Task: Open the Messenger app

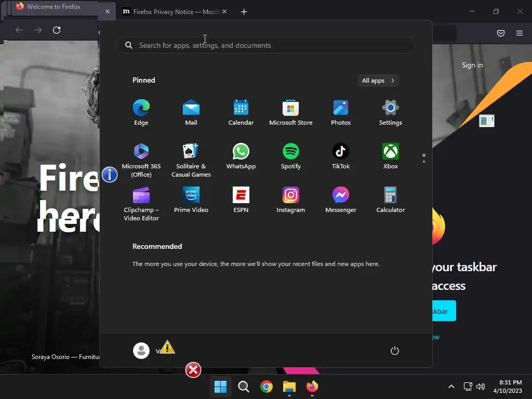Action: click(x=341, y=199)
